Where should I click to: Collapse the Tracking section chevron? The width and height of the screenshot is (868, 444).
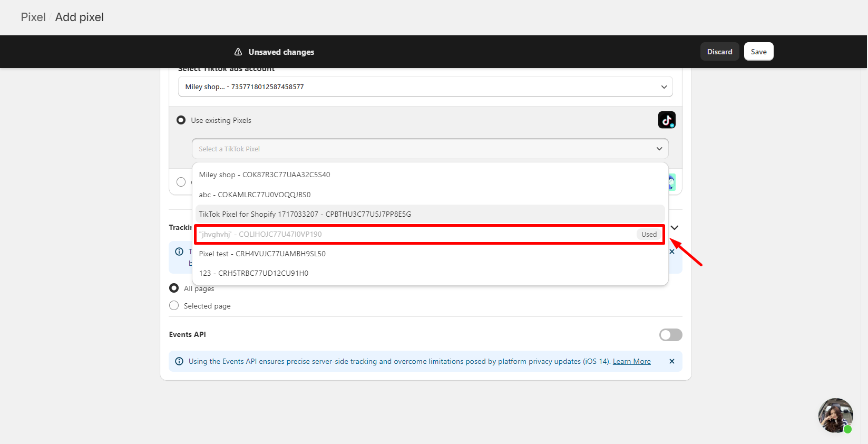(675, 227)
